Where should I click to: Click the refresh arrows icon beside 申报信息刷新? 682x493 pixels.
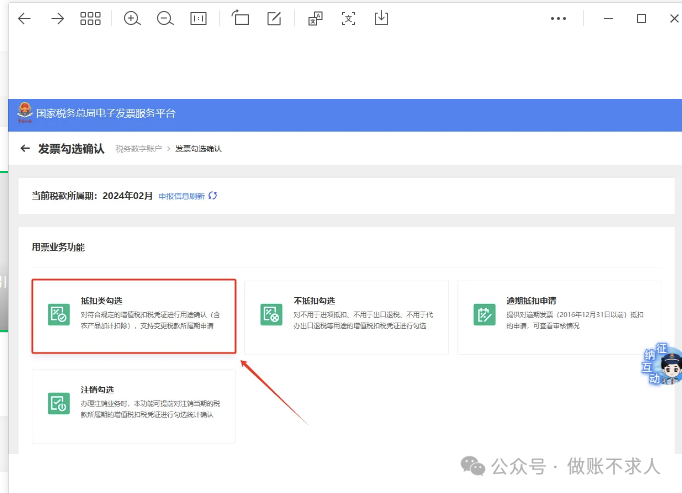point(213,195)
